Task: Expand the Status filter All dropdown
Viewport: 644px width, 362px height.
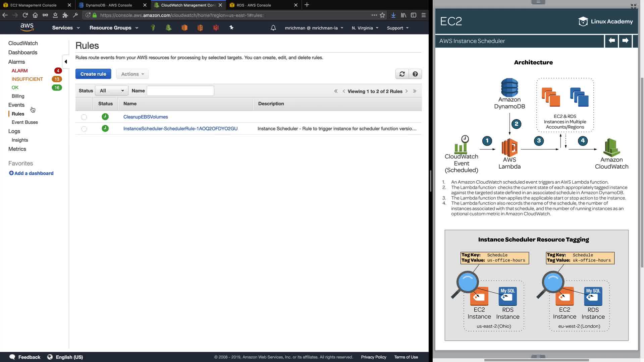Action: (111, 91)
